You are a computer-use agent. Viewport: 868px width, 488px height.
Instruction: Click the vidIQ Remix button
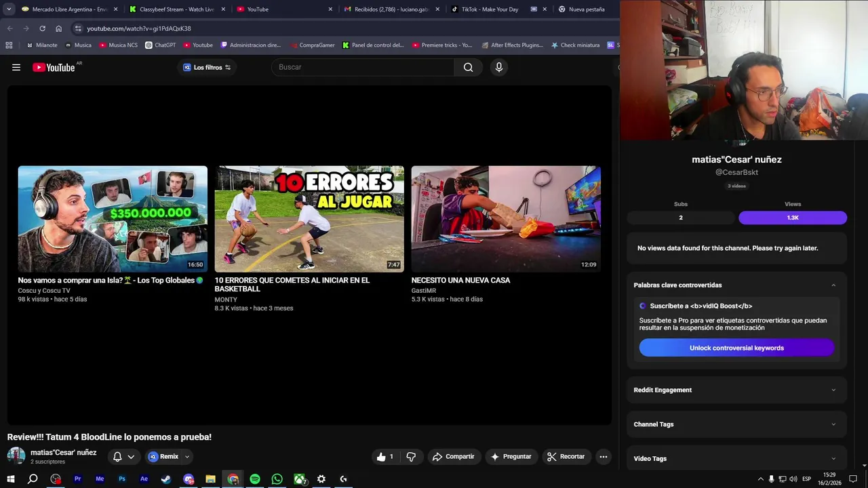pos(163,457)
